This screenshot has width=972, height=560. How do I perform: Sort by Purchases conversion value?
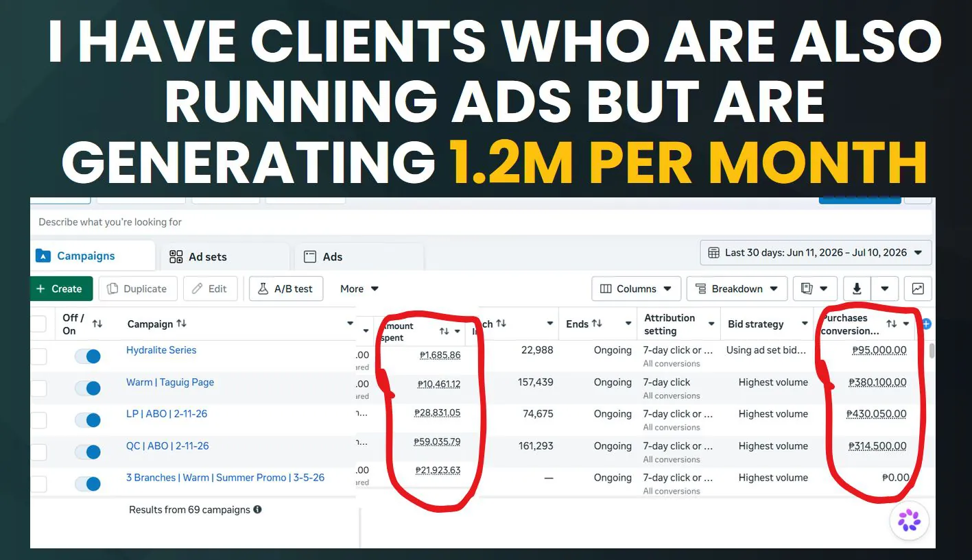[x=891, y=324]
